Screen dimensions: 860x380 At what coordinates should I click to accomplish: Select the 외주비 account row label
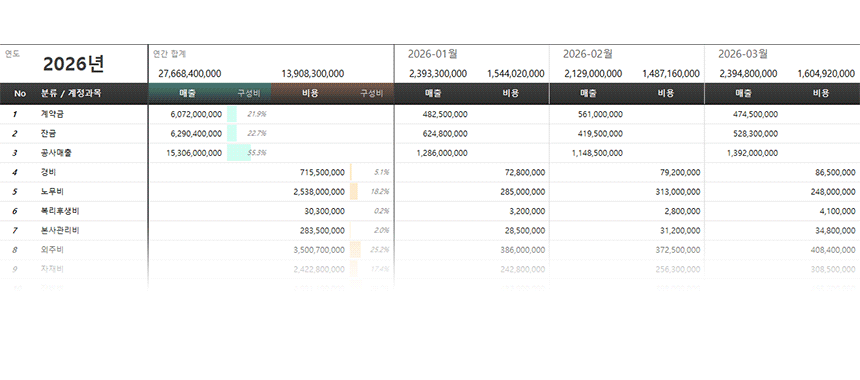point(52,249)
